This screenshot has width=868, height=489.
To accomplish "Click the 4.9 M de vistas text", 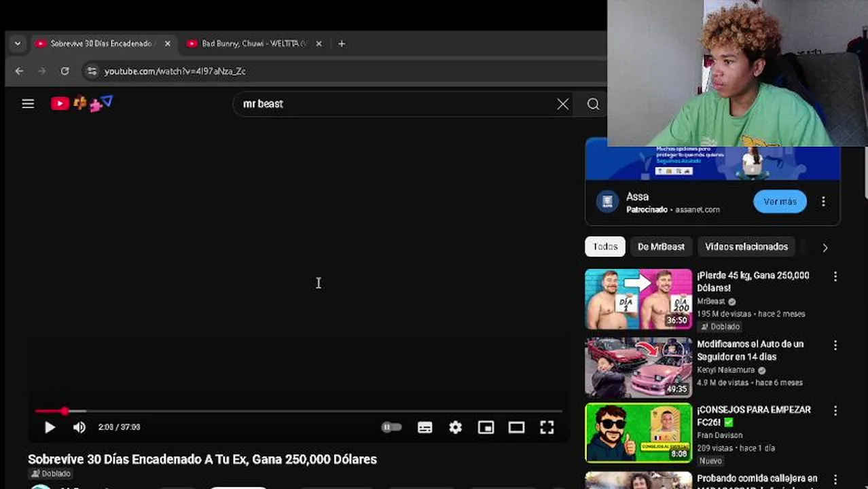I will click(x=723, y=382).
